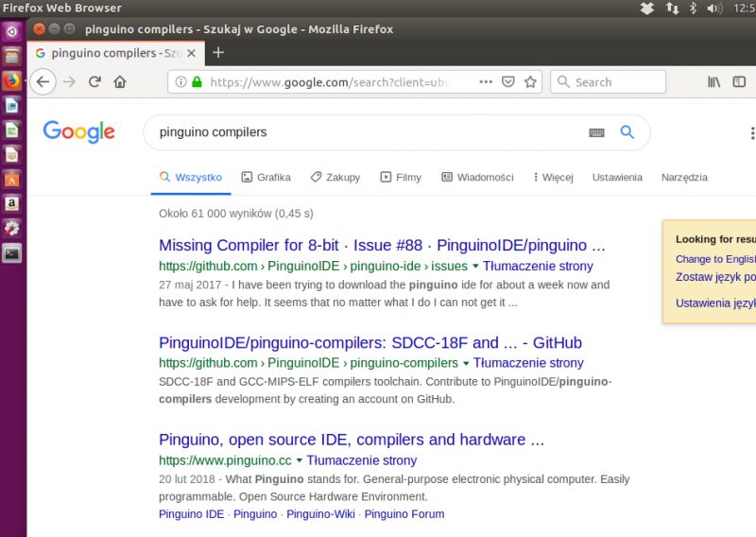Switch to Grafika image results

click(x=266, y=178)
